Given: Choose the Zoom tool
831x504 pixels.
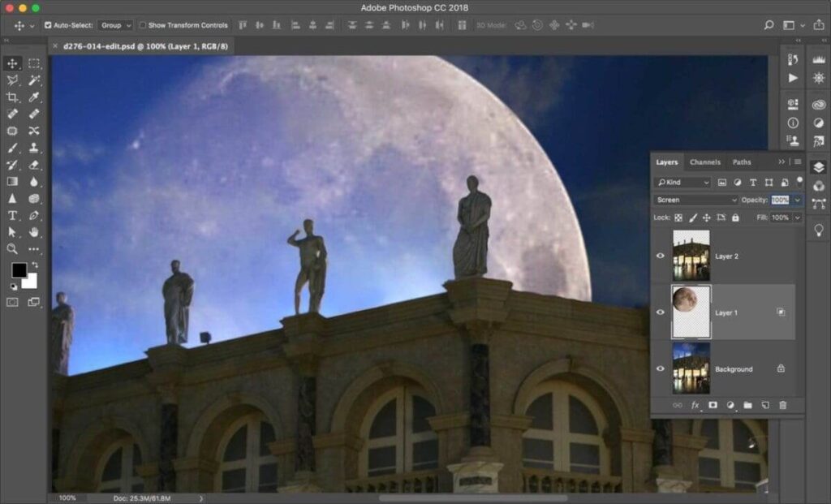Looking at the screenshot, I should click(x=13, y=247).
